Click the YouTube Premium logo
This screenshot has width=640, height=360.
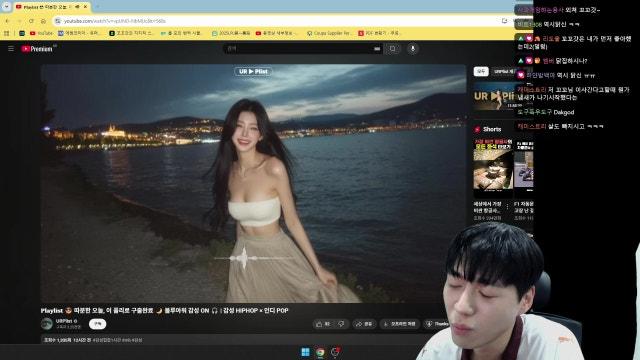pos(38,49)
